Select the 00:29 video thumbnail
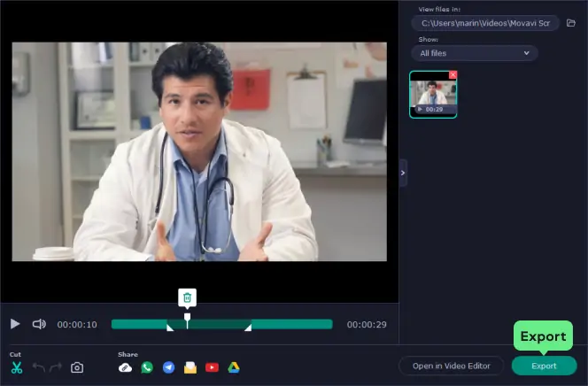The image size is (588, 386). (433, 95)
